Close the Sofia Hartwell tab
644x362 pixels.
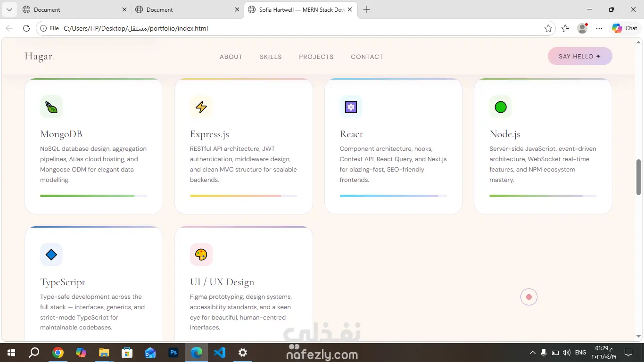(x=350, y=9)
